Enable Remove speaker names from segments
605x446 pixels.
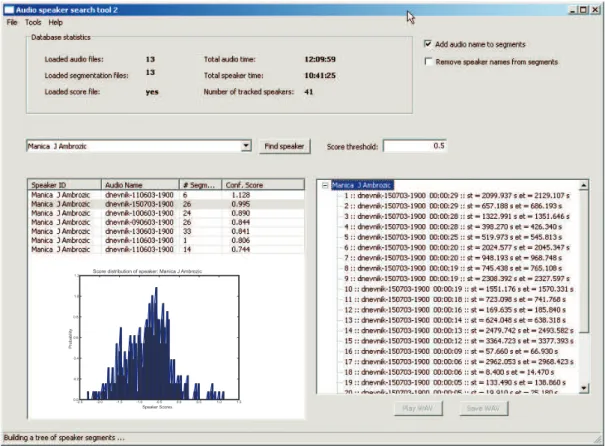pyautogui.click(x=428, y=61)
